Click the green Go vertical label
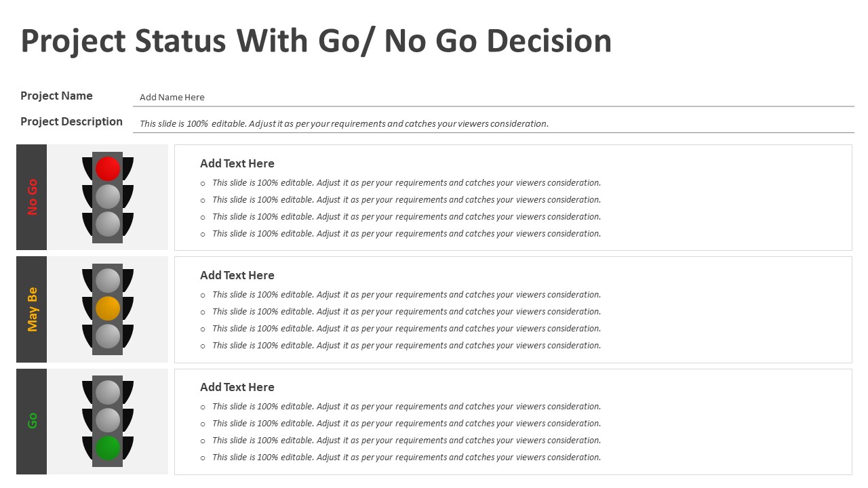This screenshot has width=868, height=488. coord(32,421)
